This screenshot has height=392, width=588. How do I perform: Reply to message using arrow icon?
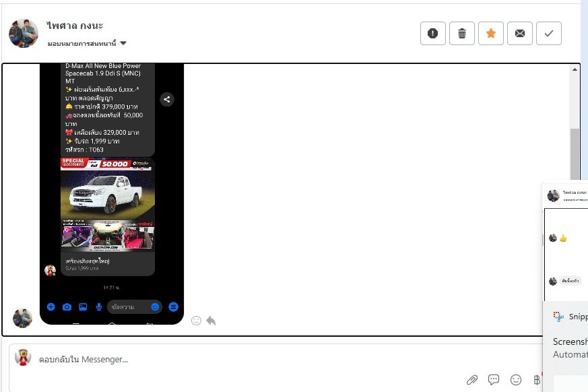point(211,321)
